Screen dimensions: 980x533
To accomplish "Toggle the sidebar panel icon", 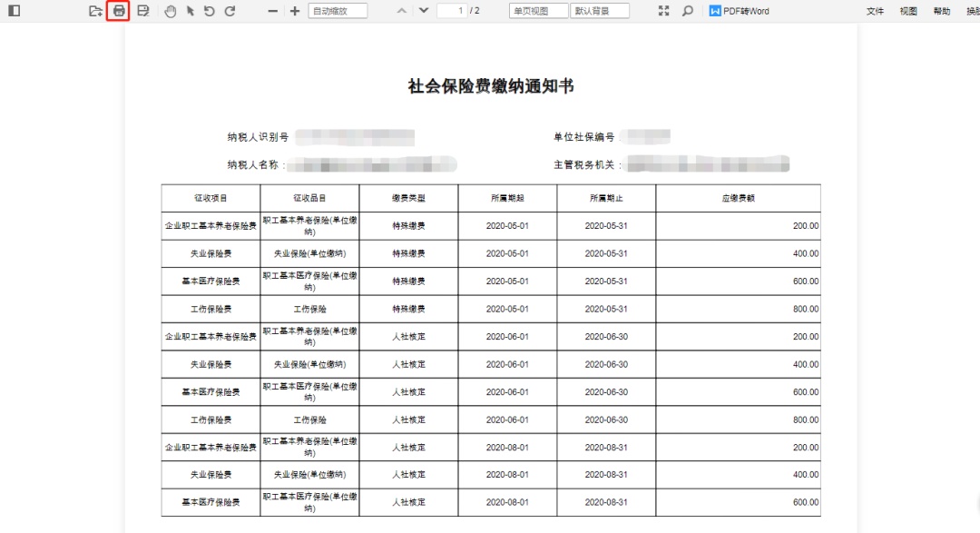I will click(14, 11).
